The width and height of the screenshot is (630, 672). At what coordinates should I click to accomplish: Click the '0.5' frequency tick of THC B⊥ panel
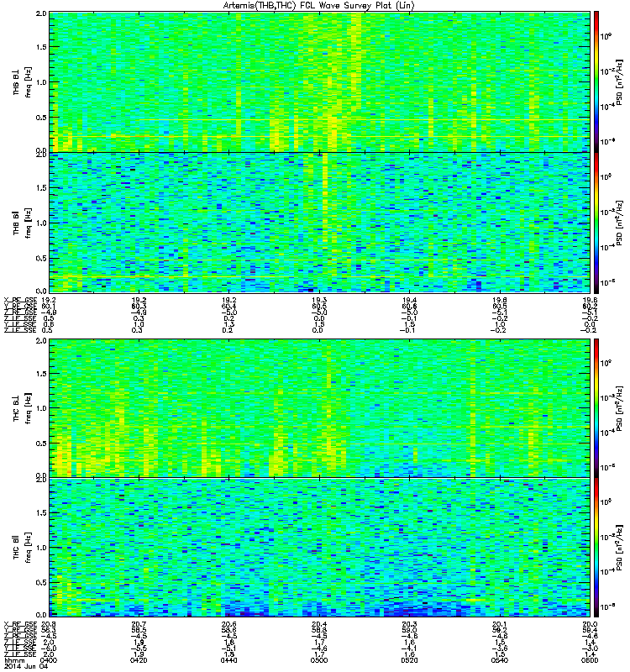click(x=41, y=444)
